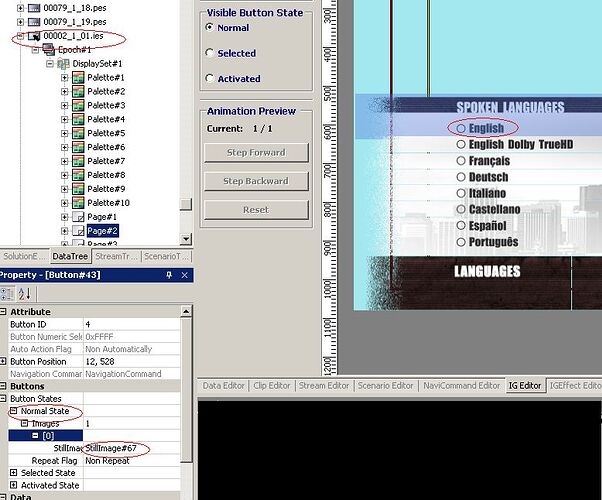Click the Palette#3 icon

coord(78,105)
